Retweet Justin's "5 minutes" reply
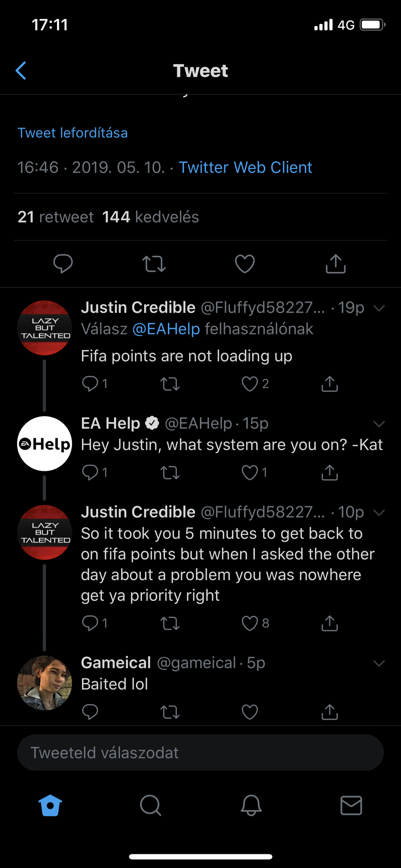401x868 pixels. coord(170,623)
